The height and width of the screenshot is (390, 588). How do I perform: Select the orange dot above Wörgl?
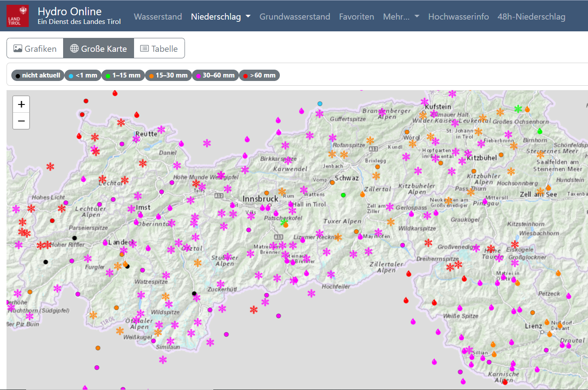tap(407, 131)
